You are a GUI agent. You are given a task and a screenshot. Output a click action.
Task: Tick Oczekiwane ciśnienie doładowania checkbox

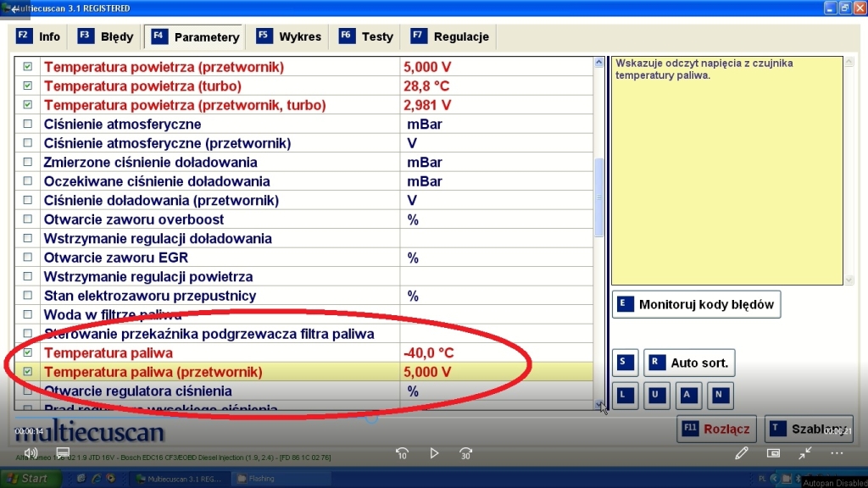(x=28, y=181)
